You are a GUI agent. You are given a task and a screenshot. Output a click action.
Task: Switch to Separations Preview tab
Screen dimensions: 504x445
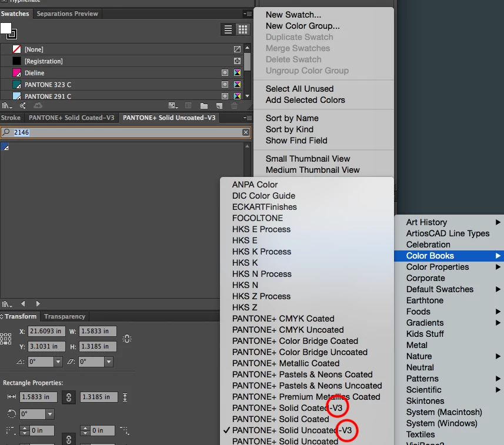67,14
